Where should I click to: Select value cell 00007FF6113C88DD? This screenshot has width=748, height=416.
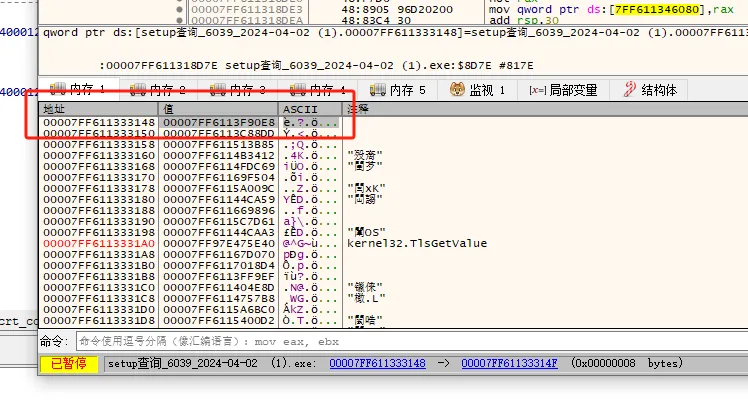click(219, 134)
